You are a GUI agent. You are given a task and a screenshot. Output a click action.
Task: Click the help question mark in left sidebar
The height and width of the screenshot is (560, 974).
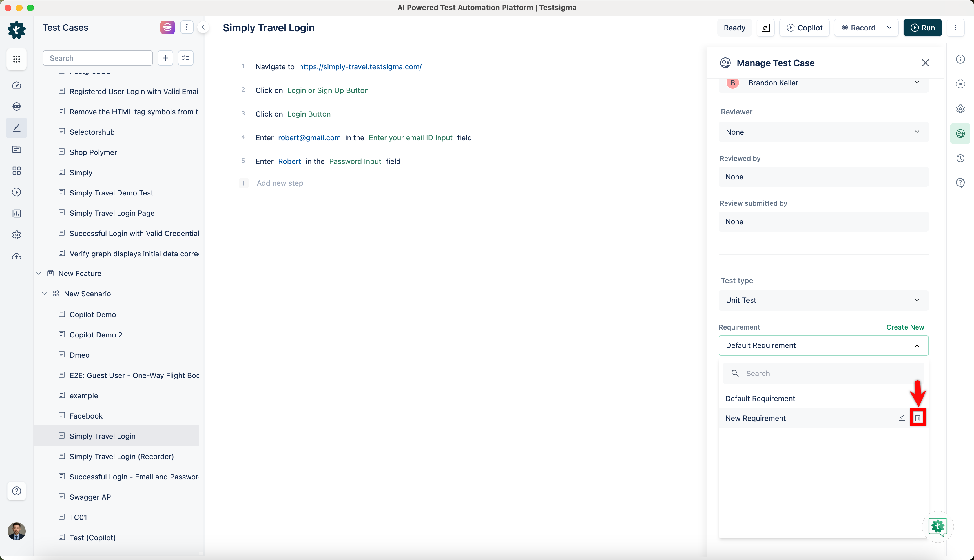[17, 491]
